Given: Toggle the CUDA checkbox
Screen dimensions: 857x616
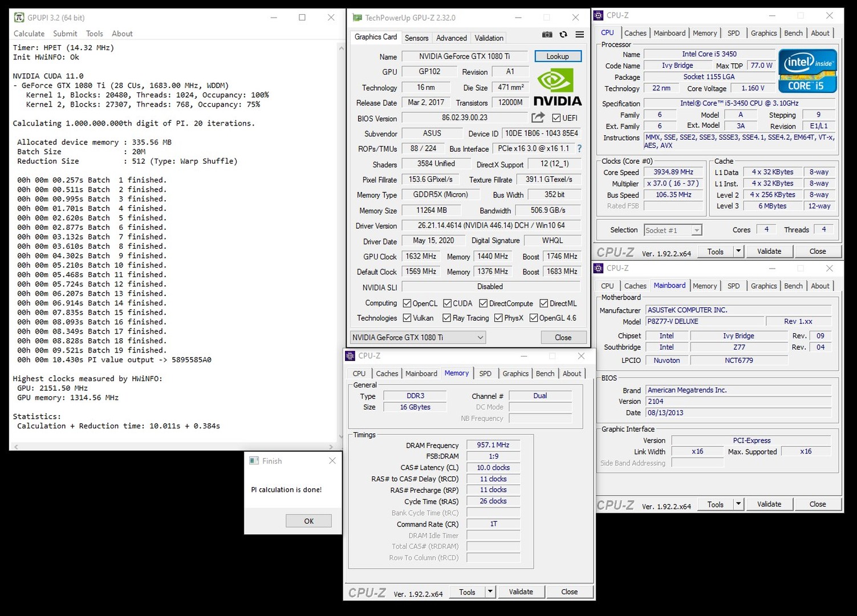Looking at the screenshot, I should [x=448, y=303].
